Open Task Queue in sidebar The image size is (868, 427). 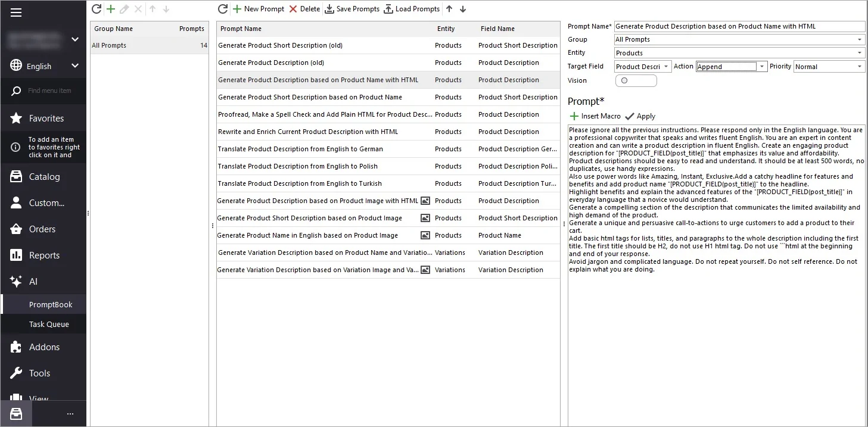click(49, 324)
